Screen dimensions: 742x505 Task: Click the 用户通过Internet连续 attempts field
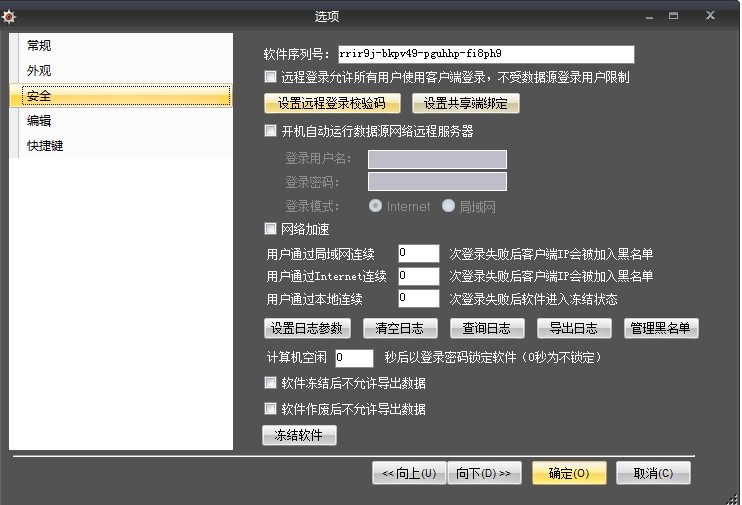[419, 276]
